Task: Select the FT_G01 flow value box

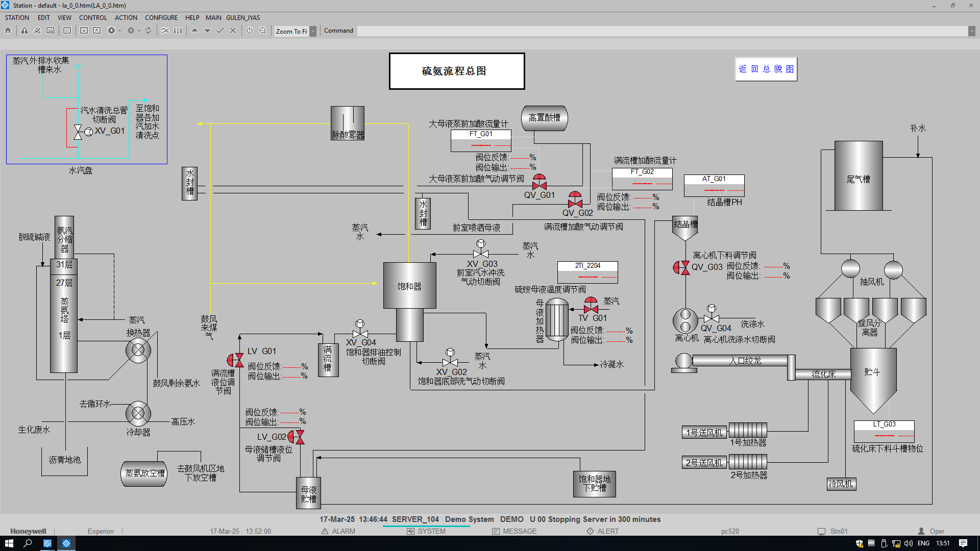Action: coord(481,140)
